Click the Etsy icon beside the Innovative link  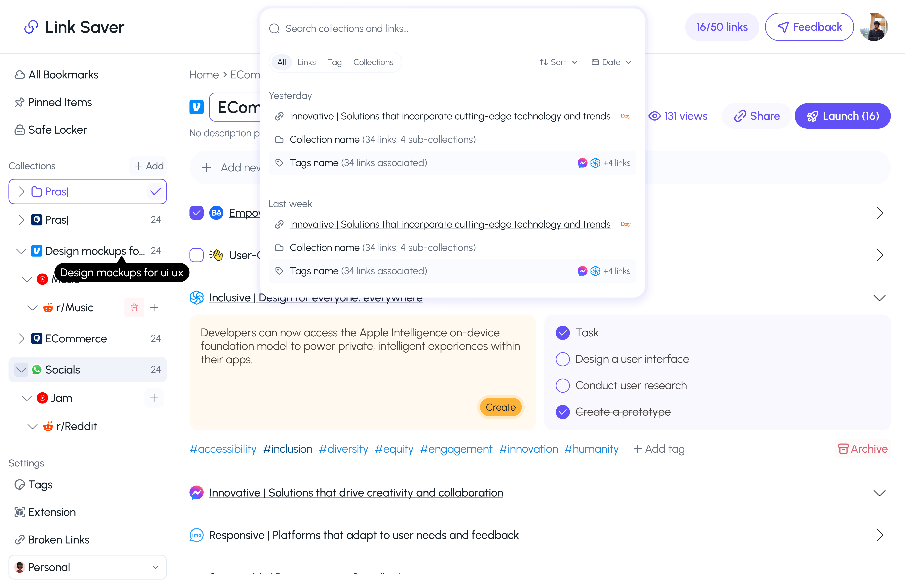click(x=626, y=116)
